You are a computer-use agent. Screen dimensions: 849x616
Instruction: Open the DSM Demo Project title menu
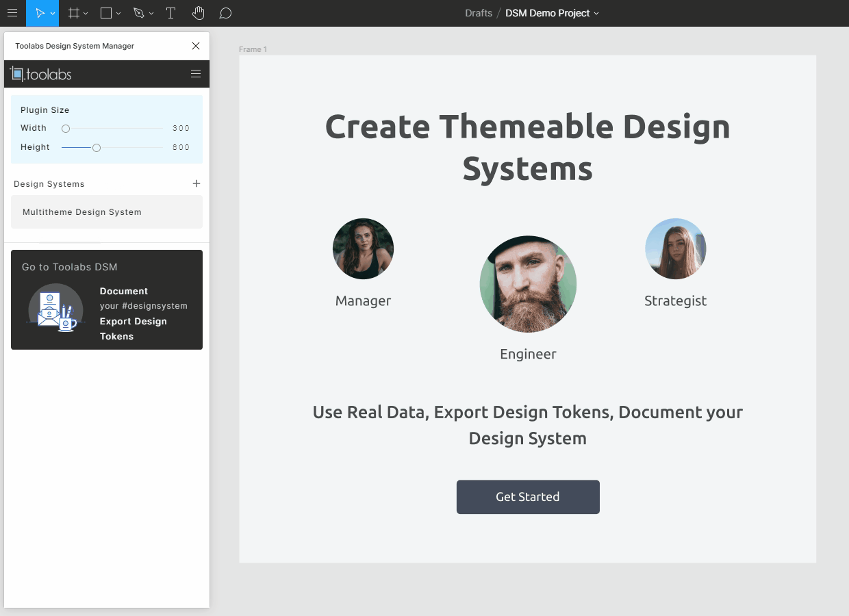551,13
